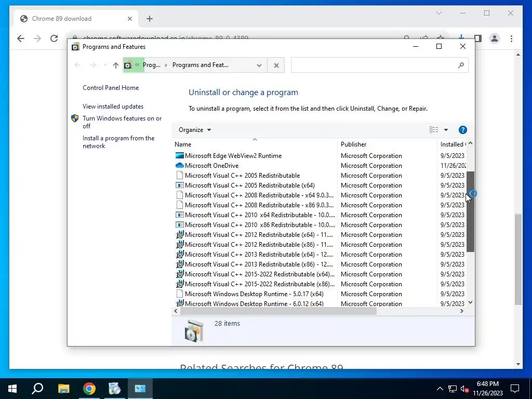Image resolution: width=532 pixels, height=399 pixels.
Task: Open Chrome's tab search chevron
Action: click(438, 13)
